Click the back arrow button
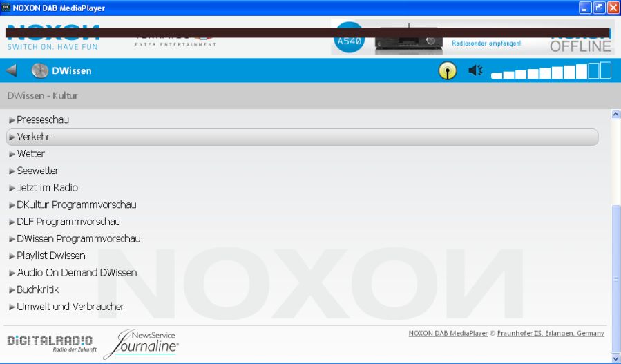This screenshot has width=621, height=364. coord(11,70)
